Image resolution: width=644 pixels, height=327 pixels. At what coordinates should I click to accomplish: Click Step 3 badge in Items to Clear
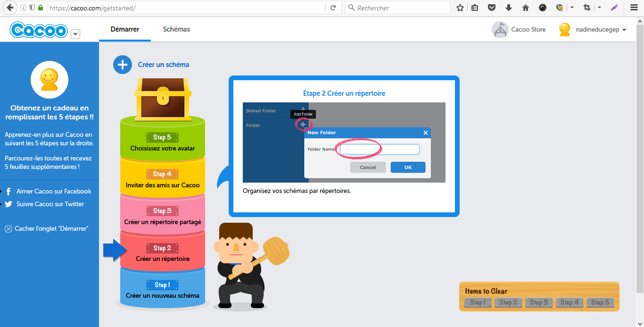click(539, 302)
